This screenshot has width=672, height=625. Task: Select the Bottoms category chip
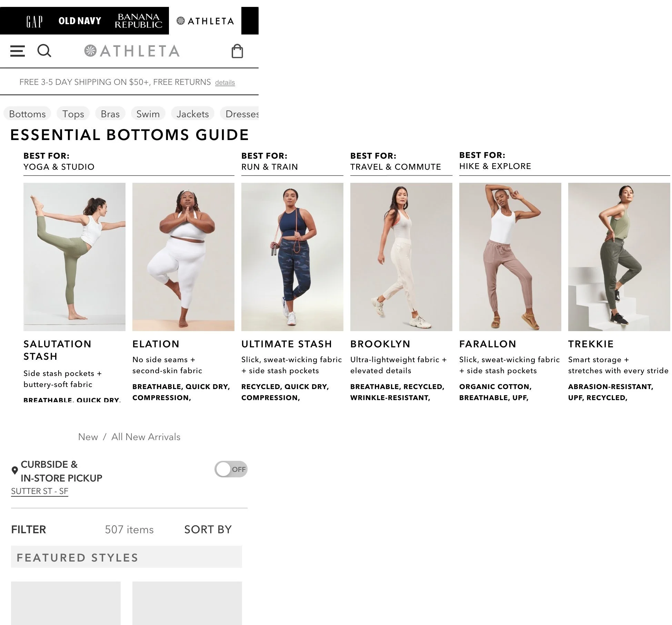pos(27,114)
